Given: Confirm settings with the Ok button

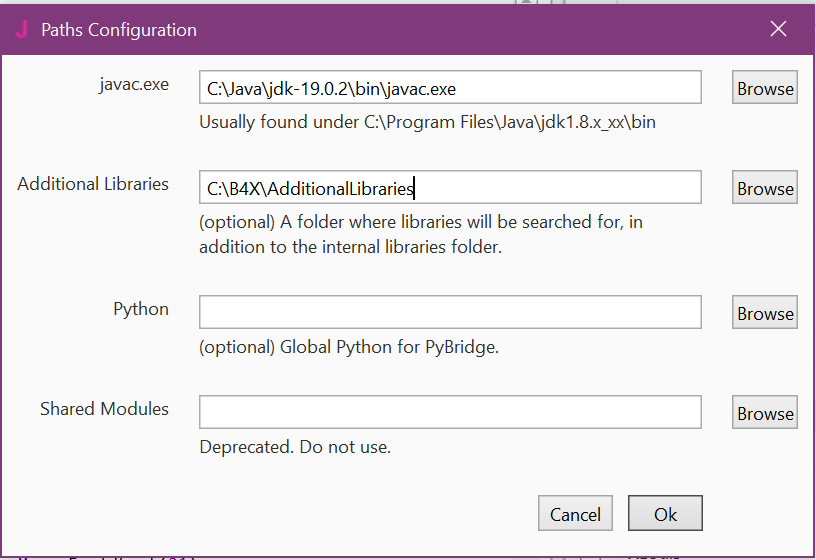Looking at the screenshot, I should pyautogui.click(x=665, y=514).
